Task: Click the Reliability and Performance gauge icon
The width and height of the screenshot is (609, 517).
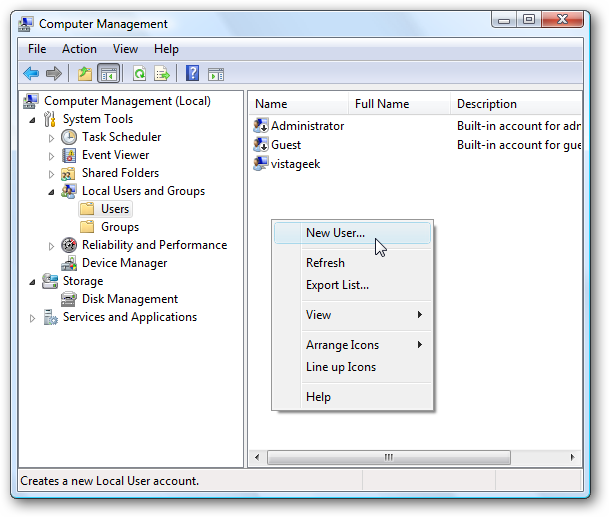Action: [x=69, y=245]
